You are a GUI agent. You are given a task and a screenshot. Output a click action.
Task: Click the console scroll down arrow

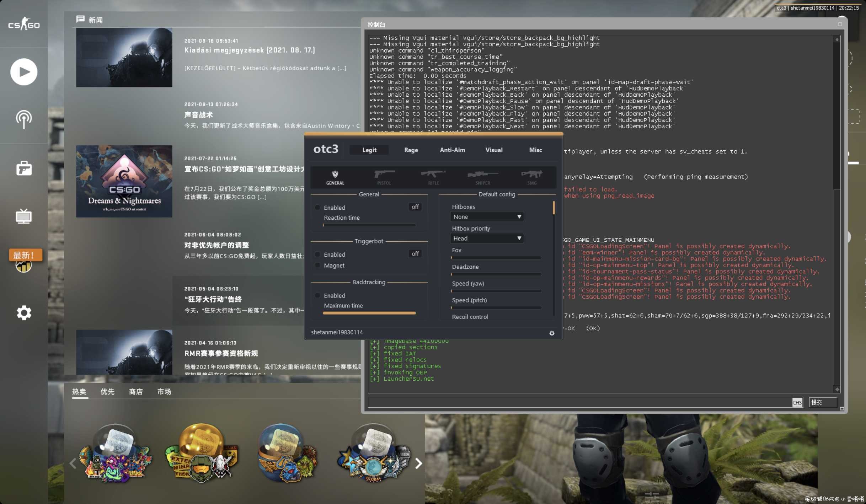(x=837, y=390)
